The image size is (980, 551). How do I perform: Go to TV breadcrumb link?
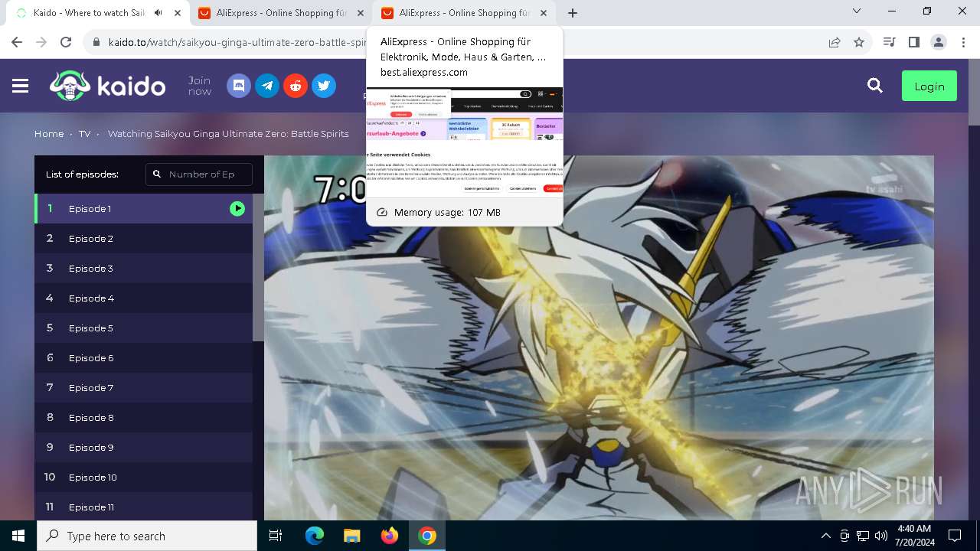[x=84, y=134]
